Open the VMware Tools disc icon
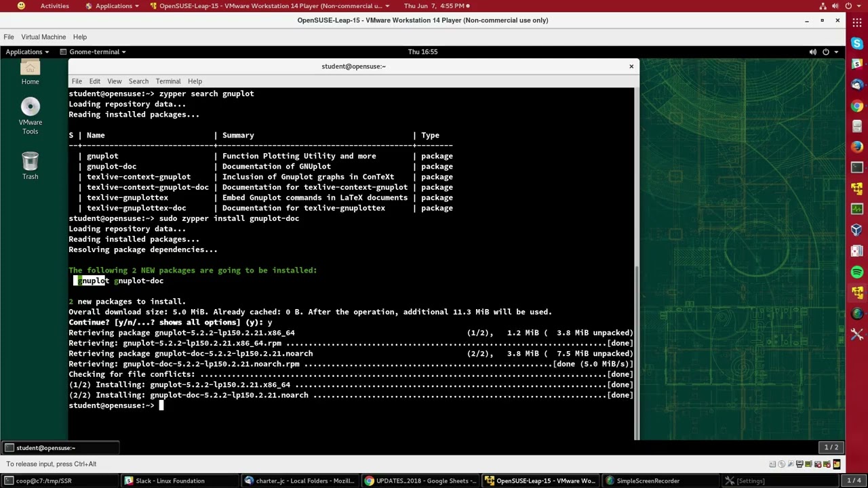 click(30, 117)
